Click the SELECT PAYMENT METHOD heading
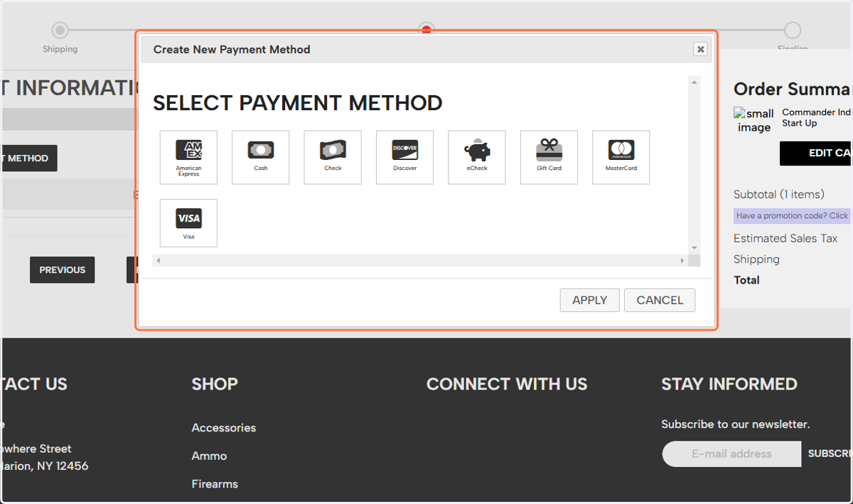This screenshot has width=853, height=504. (x=298, y=103)
